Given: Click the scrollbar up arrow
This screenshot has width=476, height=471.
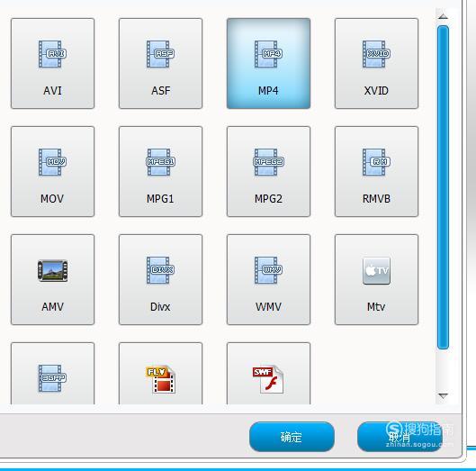Looking at the screenshot, I should [443, 16].
